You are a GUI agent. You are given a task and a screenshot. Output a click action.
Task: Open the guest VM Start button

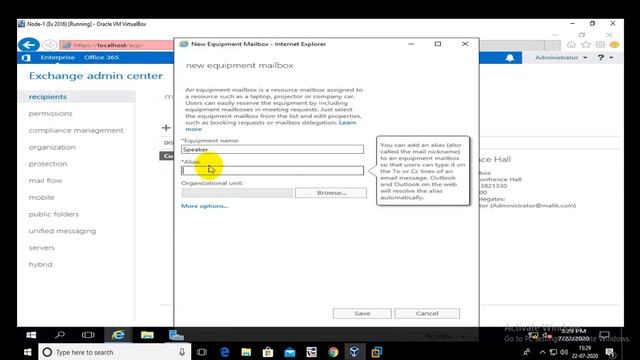pos(31,335)
